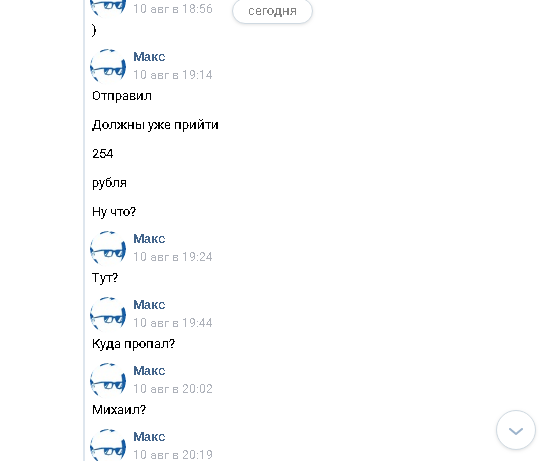Open Макс name link above Отправил

tap(149, 57)
